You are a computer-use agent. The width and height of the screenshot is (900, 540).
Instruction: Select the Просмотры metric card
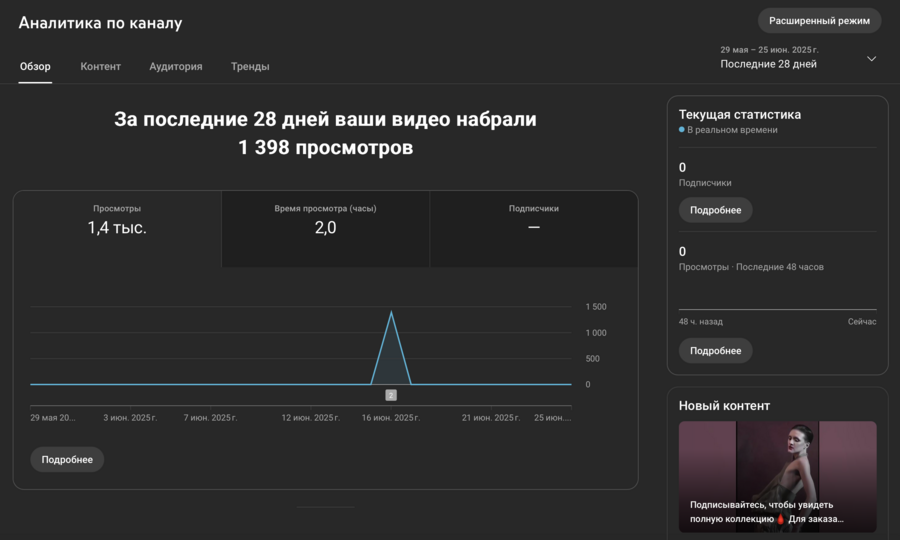[117, 220]
